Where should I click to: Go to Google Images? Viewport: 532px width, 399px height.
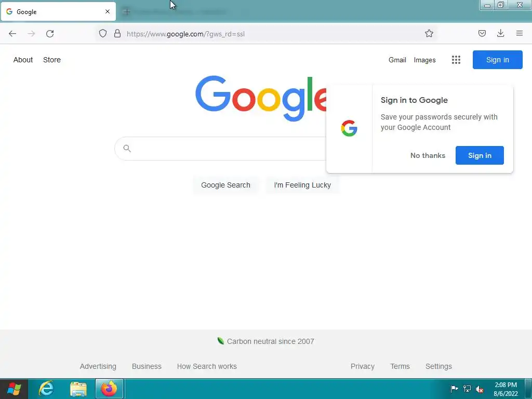point(424,60)
